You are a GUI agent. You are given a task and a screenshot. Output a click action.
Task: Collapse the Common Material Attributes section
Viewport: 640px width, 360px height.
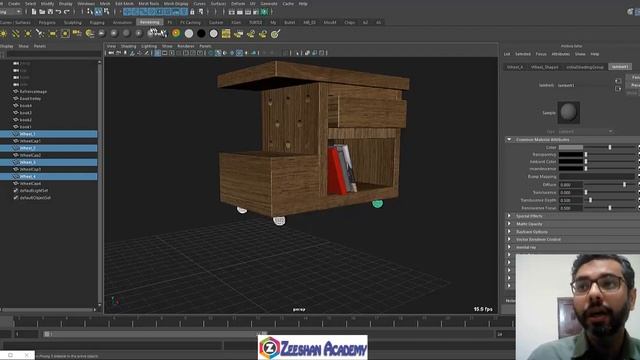point(509,140)
